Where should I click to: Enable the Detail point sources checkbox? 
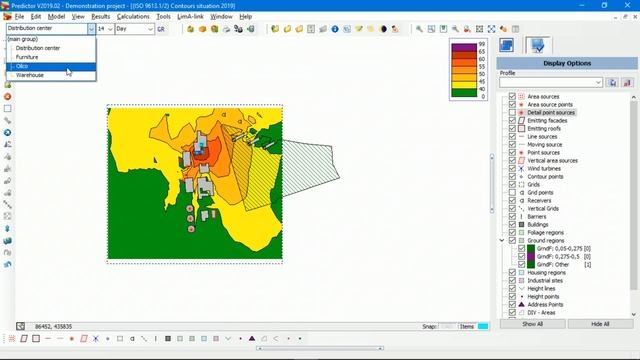click(x=512, y=112)
